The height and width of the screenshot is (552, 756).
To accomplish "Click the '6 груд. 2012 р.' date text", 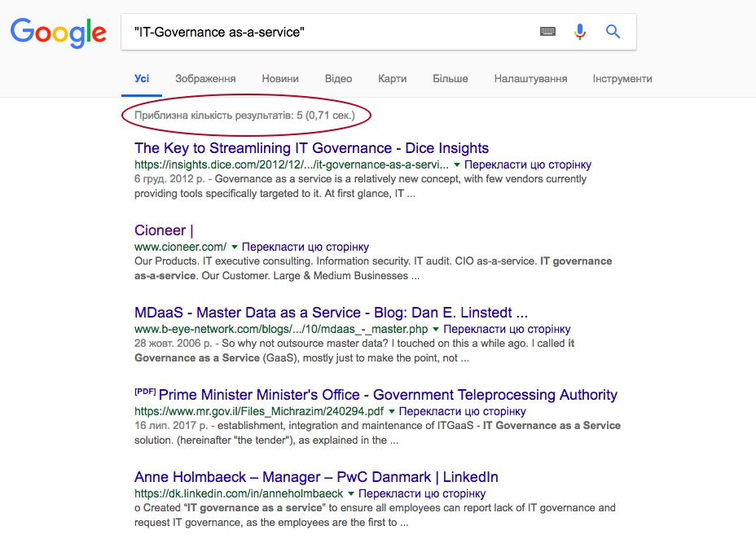I will (x=169, y=179).
